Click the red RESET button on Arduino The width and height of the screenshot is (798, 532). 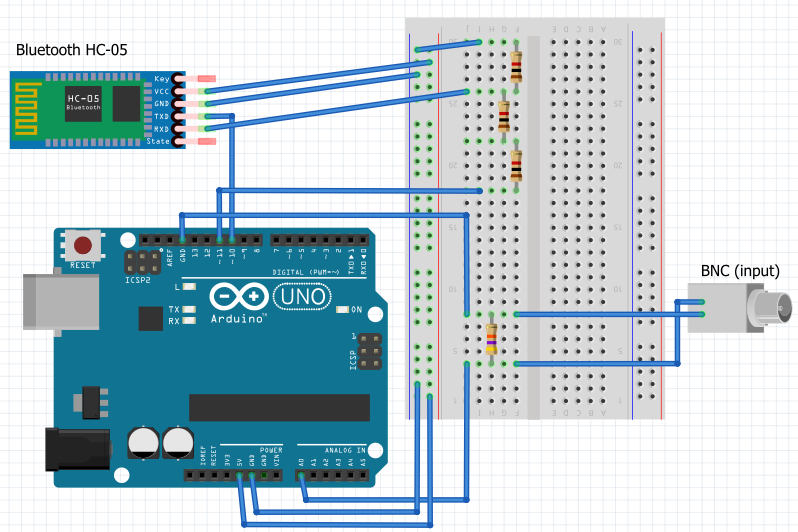coord(83,245)
